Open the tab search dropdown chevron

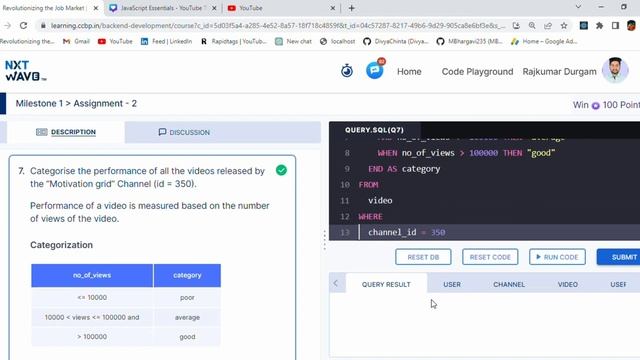click(578, 7)
